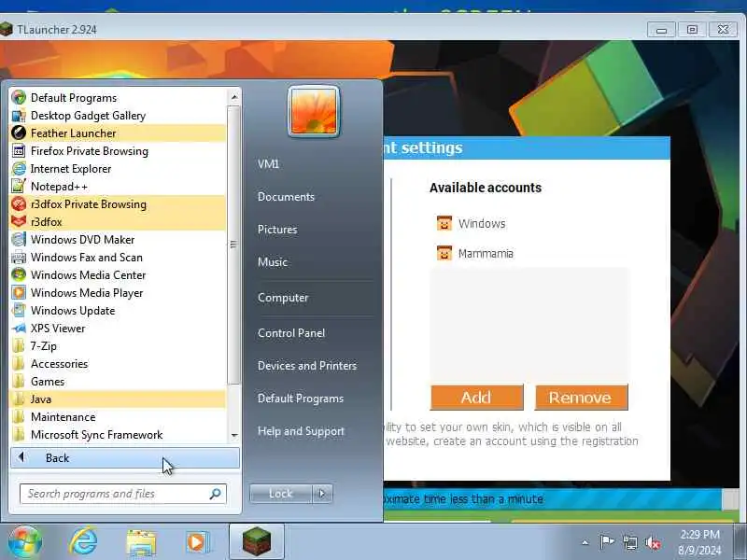This screenshot has height=560, width=747.
Task: Open VM1 user folder link
Action: coord(268,164)
